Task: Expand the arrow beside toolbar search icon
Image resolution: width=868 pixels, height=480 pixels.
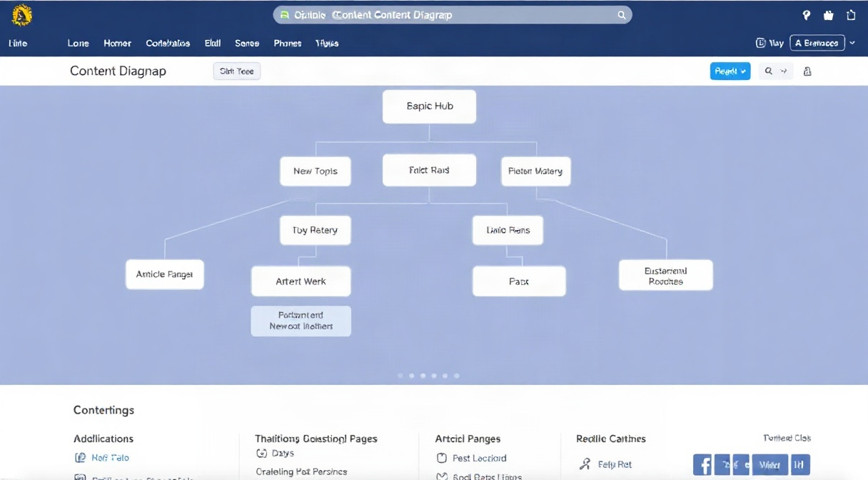Action: pos(784,71)
